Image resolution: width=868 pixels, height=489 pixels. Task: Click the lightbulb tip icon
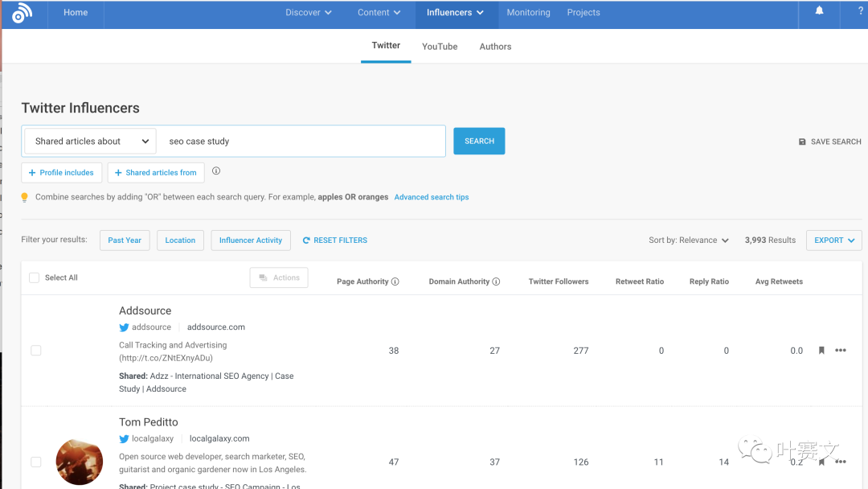pyautogui.click(x=24, y=198)
